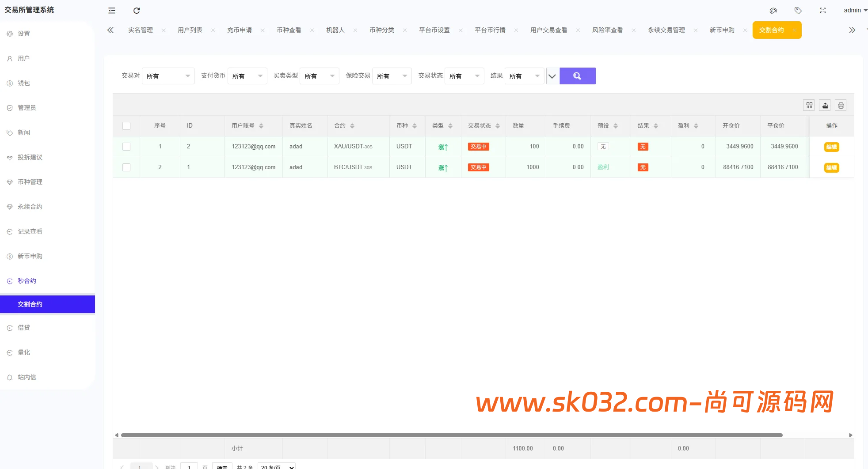Close the 机器人 tab
This screenshot has height=469, width=868.
pyautogui.click(x=355, y=30)
